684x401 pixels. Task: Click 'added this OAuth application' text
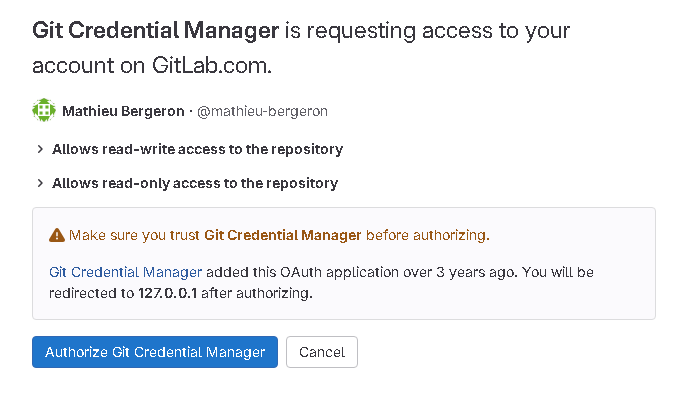point(302,272)
